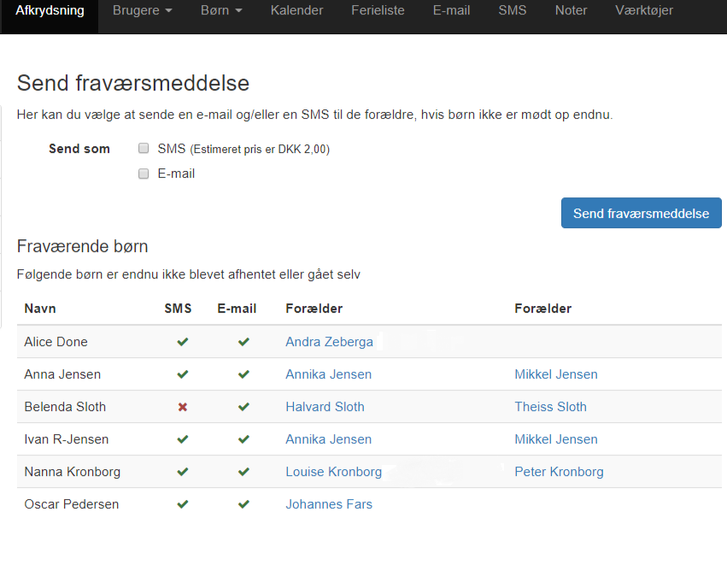Click E-mail checkmark icon for Belenda Sloth
This screenshot has height=588, width=727.
(243, 407)
